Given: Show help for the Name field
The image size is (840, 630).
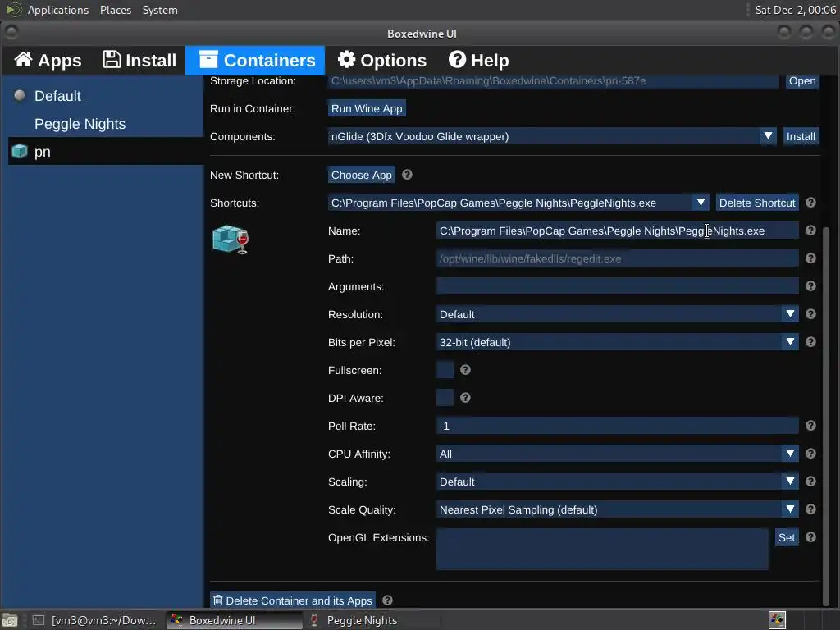Looking at the screenshot, I should coord(810,231).
